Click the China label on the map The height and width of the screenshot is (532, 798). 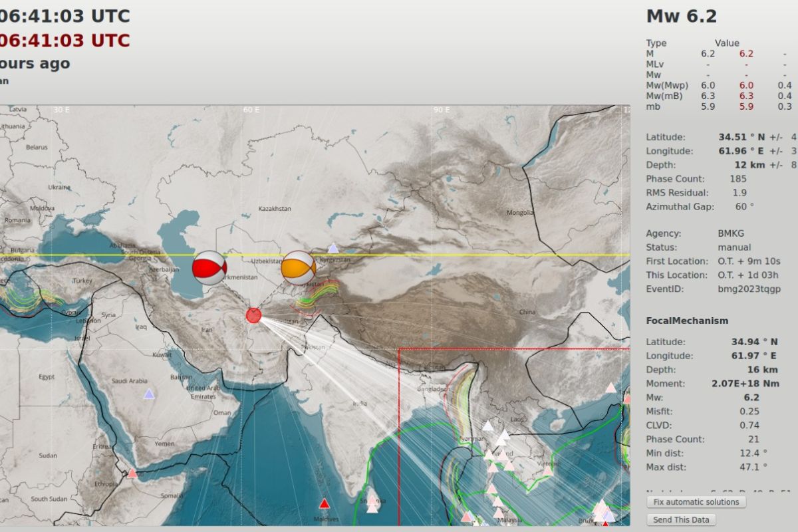(527, 312)
